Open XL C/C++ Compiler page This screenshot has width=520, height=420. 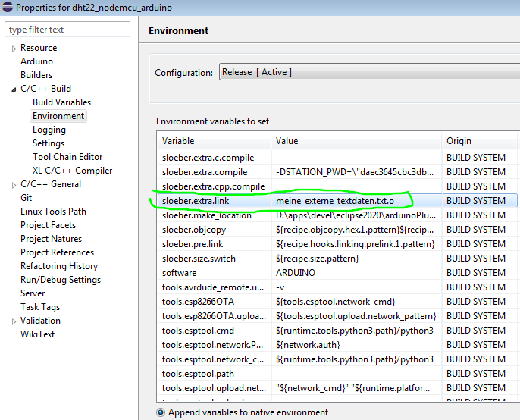72,171
